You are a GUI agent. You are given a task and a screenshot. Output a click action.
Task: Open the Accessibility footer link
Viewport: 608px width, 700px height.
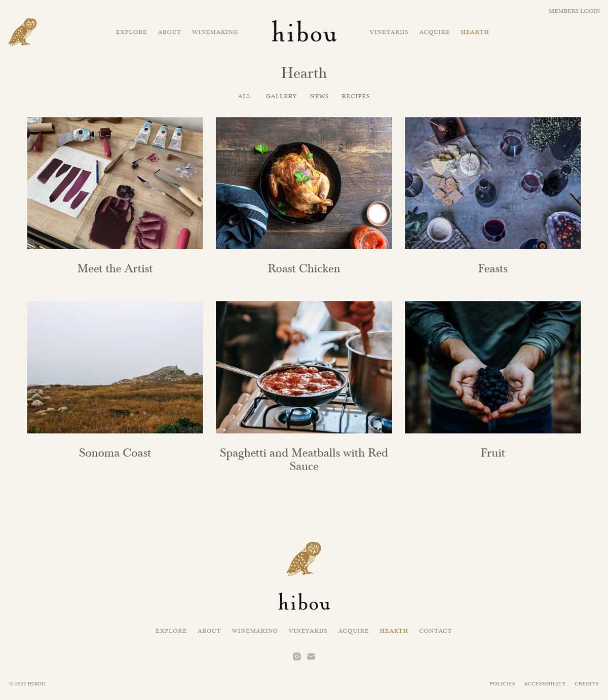[x=545, y=683]
